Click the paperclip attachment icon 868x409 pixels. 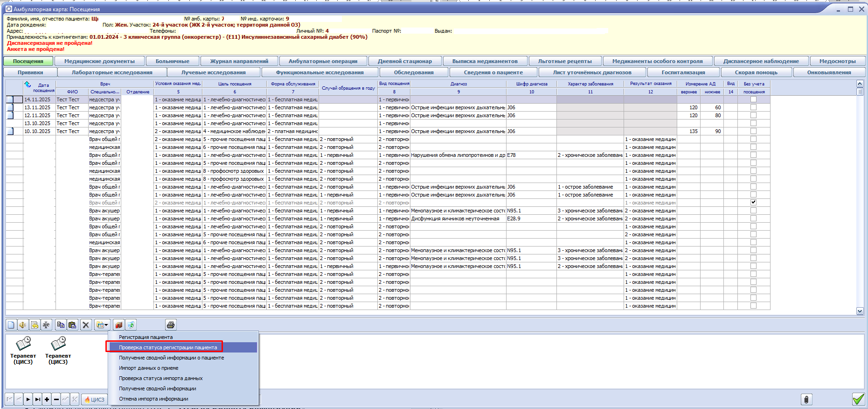[806, 399]
